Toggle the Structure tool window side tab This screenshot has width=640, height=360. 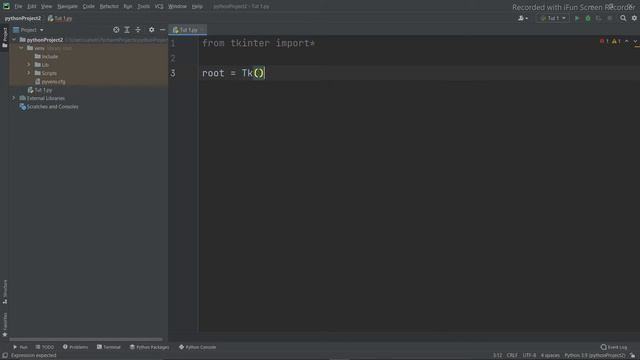(x=5, y=291)
